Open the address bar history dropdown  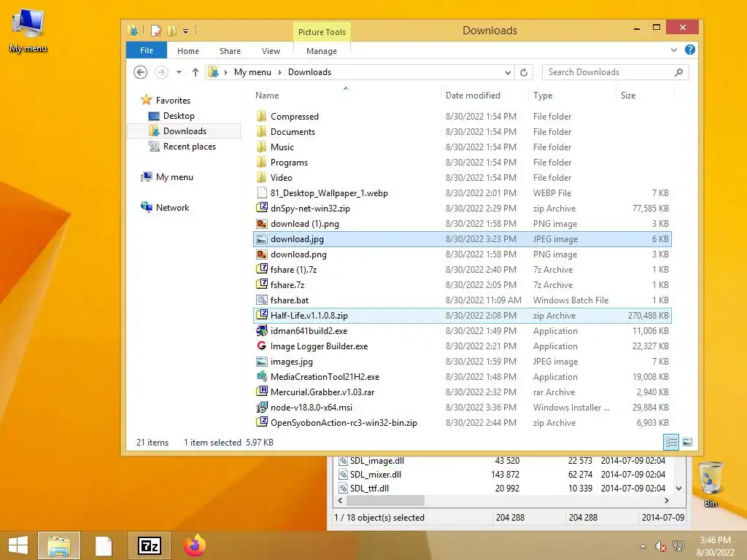click(x=508, y=72)
